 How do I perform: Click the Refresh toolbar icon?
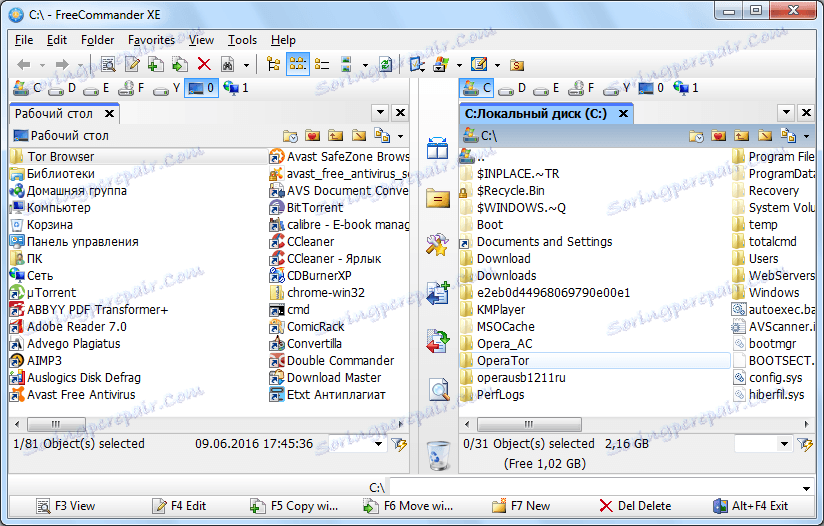[x=386, y=65]
